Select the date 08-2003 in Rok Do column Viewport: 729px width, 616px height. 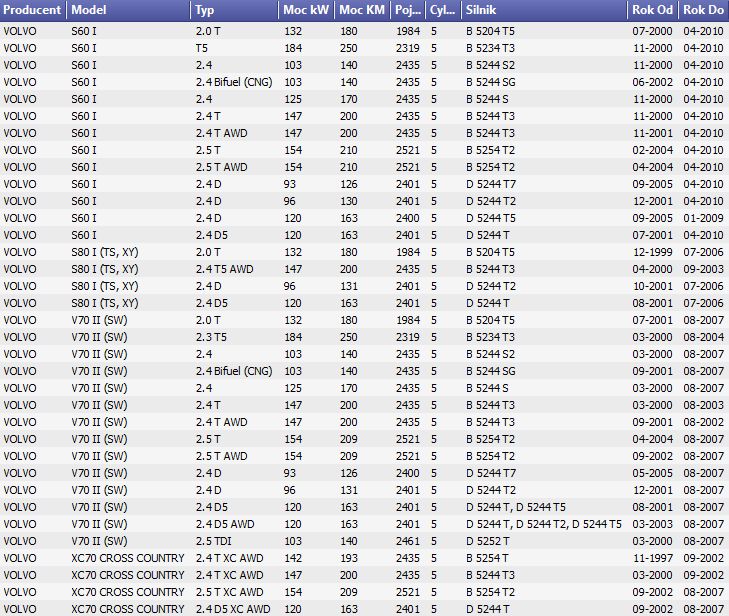click(x=703, y=405)
